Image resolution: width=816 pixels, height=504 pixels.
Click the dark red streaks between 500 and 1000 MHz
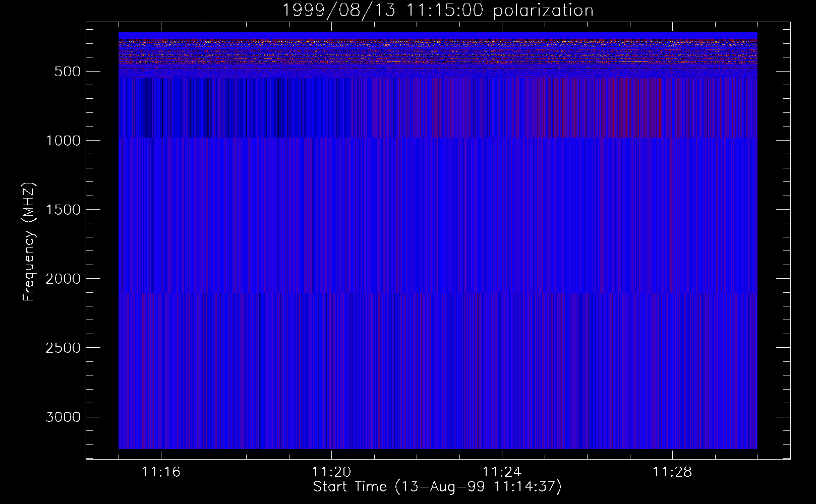pyautogui.click(x=620, y=108)
